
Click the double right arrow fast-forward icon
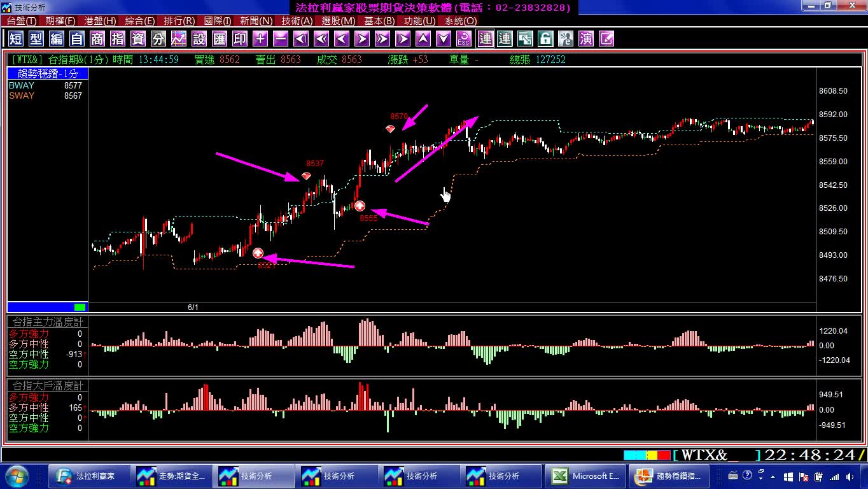(382, 39)
